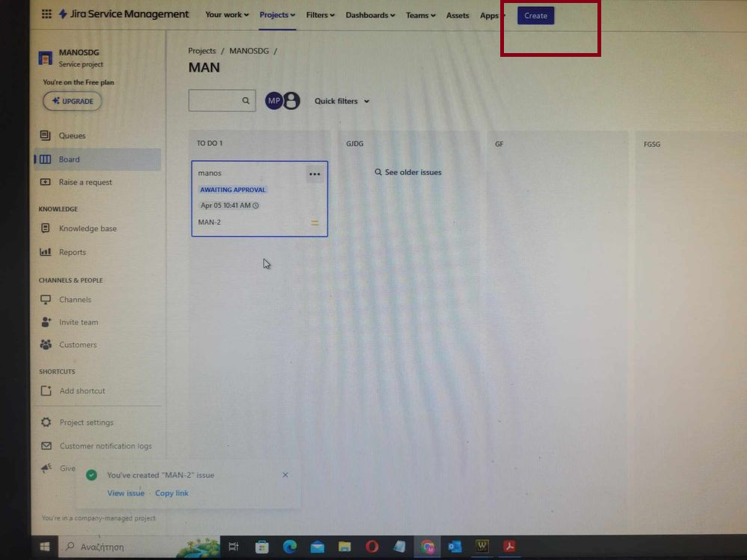This screenshot has height=560, width=747.
Task: Click Copy link in the notification
Action: 171,493
